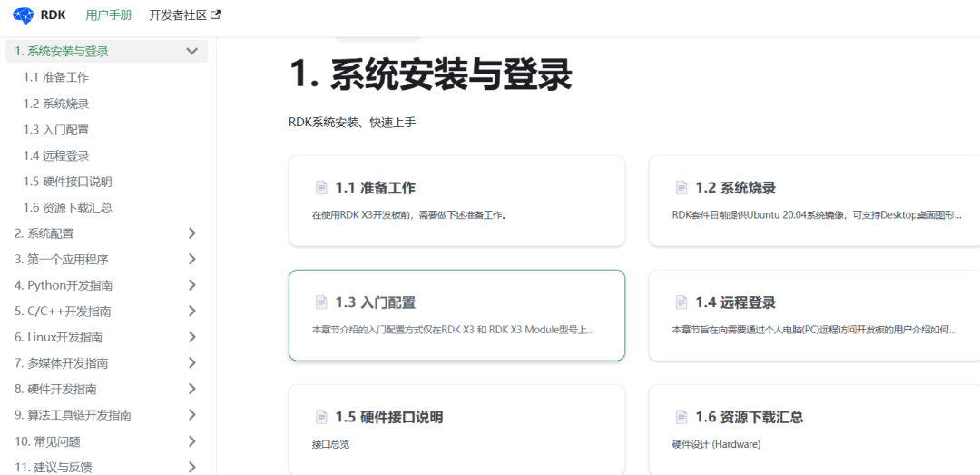Click the document icon on the 1.1 准备工作 card
980x475 pixels.
[321, 188]
